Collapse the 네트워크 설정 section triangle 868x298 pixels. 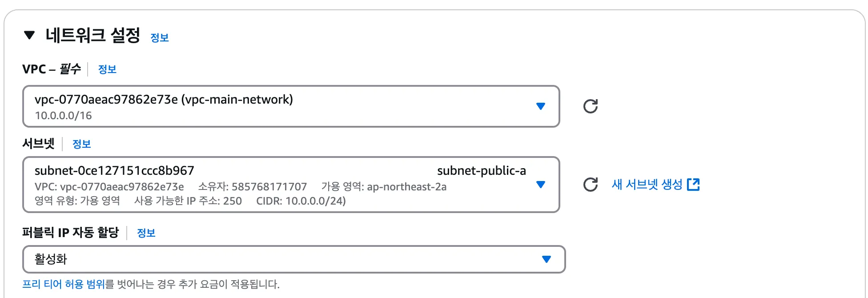(x=29, y=35)
